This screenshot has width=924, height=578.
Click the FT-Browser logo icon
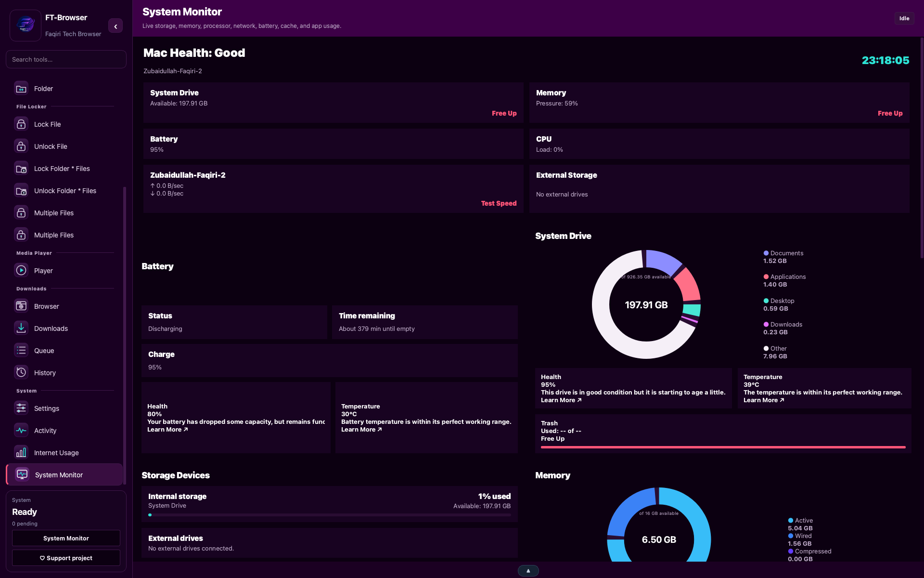click(26, 26)
